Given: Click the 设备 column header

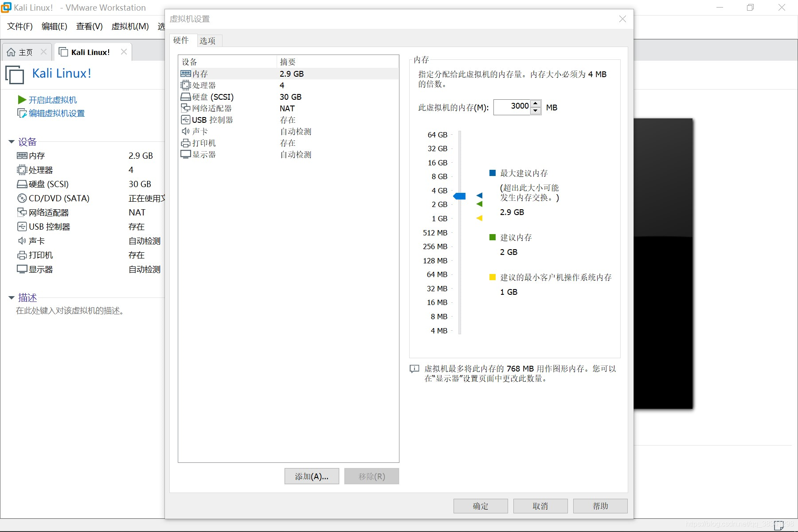Looking at the screenshot, I should [x=227, y=62].
